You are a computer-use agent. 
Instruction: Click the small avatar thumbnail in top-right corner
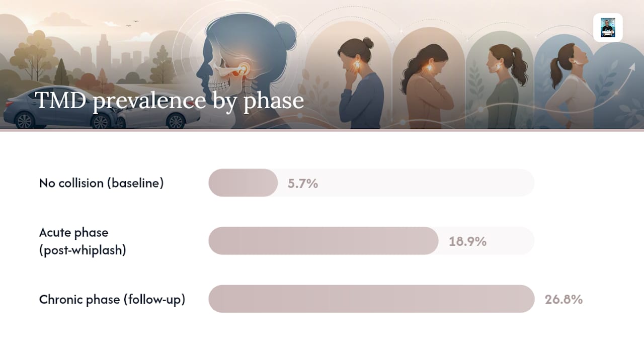[608, 28]
